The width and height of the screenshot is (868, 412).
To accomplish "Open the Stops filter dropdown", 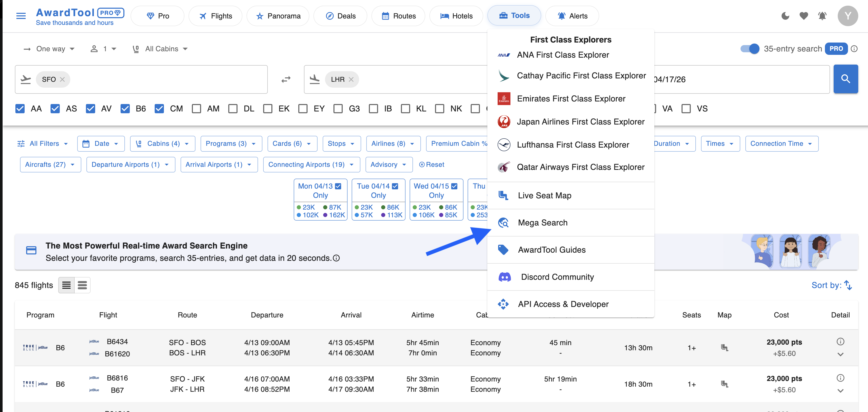I will click(342, 144).
